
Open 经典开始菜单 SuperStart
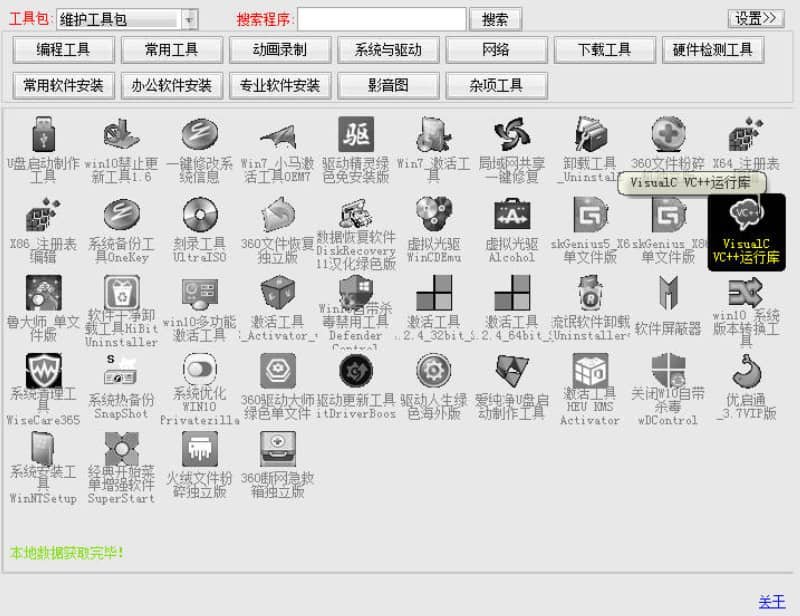[x=121, y=467]
